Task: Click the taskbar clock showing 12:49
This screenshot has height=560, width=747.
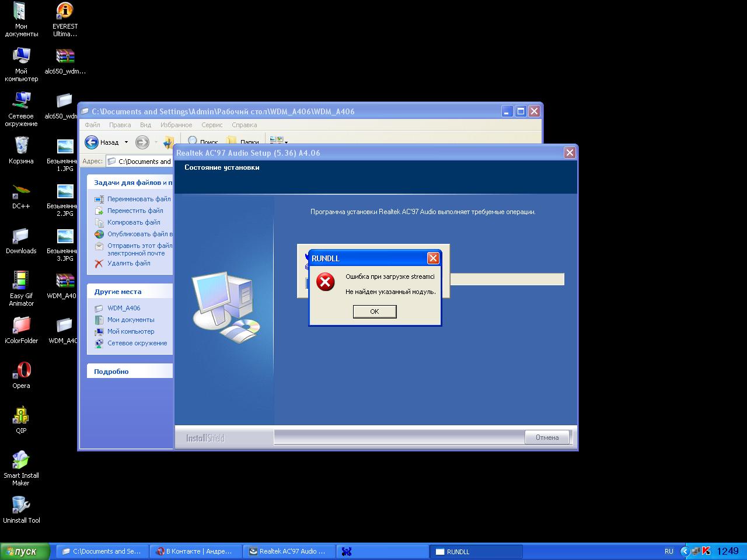Action: point(728,551)
